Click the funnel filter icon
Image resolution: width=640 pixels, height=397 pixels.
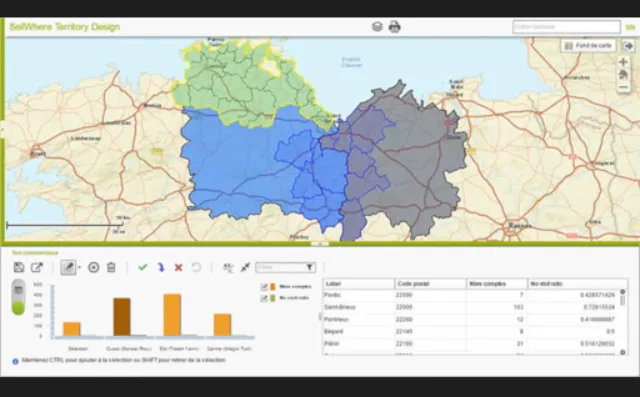click(x=310, y=267)
